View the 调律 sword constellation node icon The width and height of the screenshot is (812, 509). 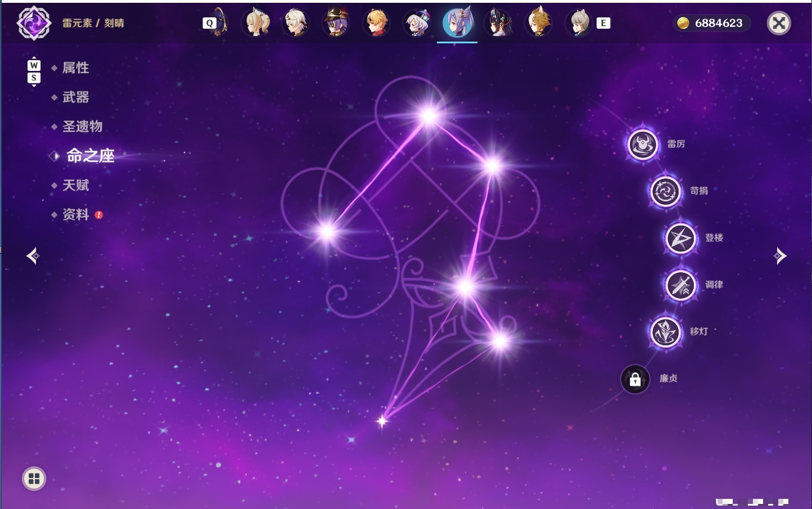681,285
